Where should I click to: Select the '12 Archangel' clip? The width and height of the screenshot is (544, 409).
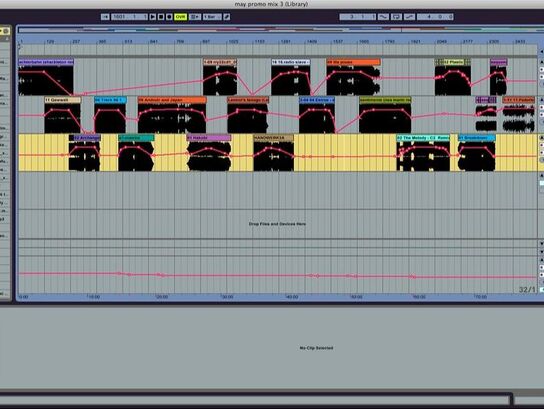coord(85,138)
